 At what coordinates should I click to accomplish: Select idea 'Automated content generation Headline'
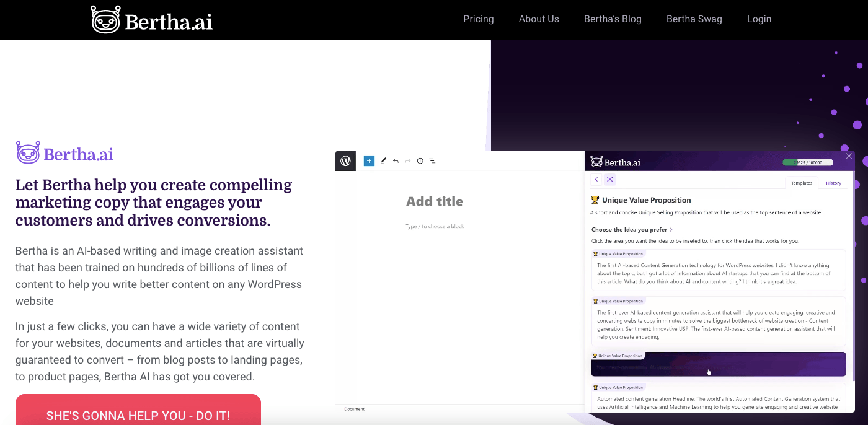[719, 397]
